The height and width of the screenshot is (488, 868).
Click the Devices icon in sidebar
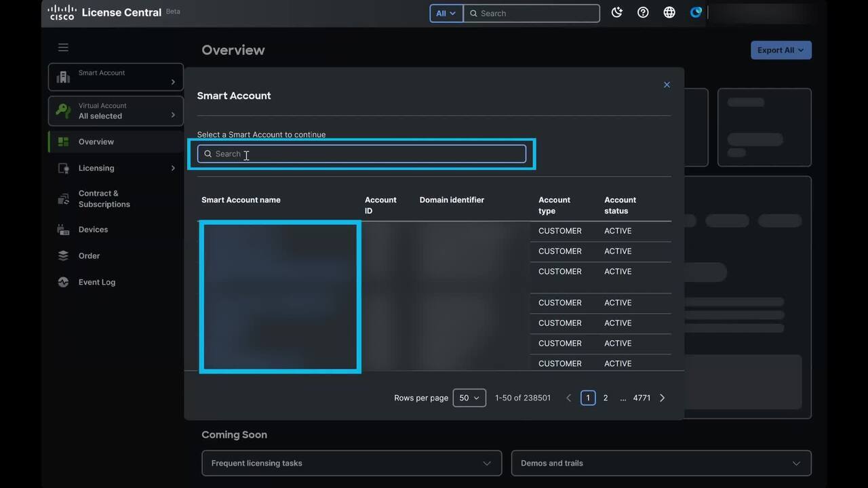tap(64, 230)
